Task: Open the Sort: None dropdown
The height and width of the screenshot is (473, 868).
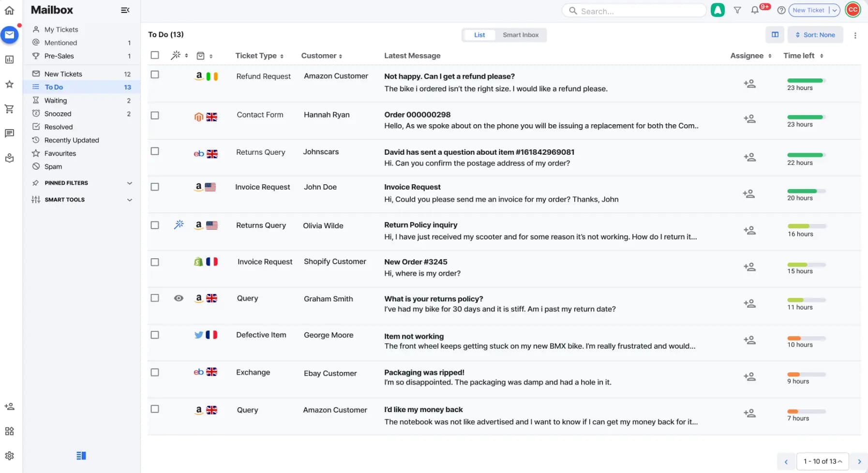Action: click(x=815, y=35)
